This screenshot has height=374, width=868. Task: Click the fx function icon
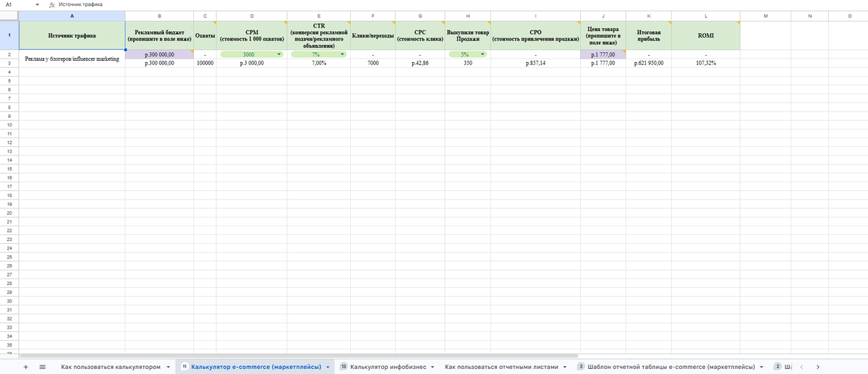coord(51,4)
